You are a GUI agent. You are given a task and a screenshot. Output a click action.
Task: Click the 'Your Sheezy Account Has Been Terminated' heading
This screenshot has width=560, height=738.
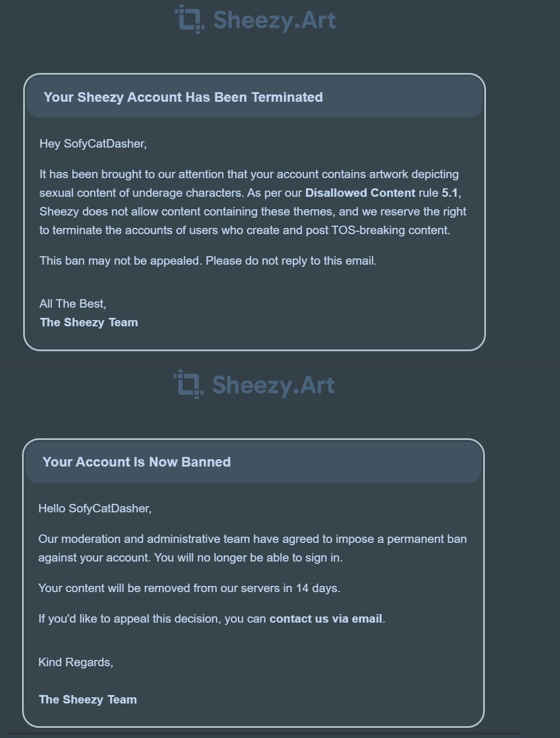pyautogui.click(x=183, y=97)
